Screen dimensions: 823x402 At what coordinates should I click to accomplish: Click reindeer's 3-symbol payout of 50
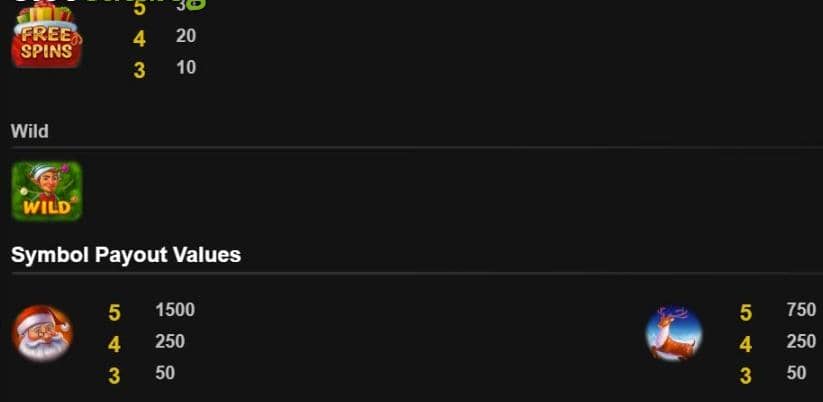tap(796, 373)
